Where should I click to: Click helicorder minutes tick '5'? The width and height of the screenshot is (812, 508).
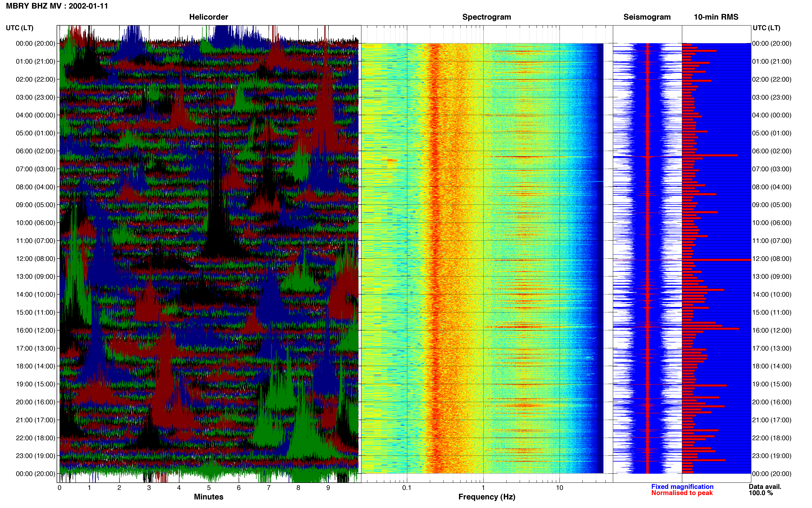(x=209, y=488)
